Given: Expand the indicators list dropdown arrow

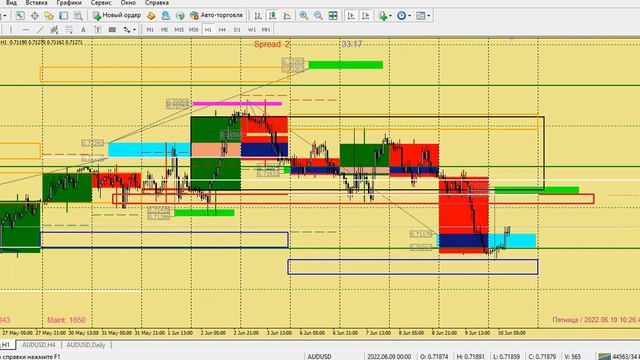Looking at the screenshot, I should (x=390, y=16).
